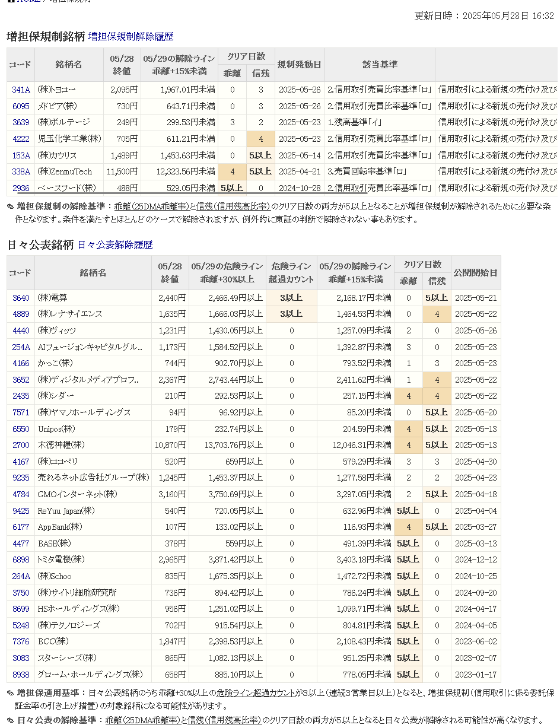Select stock name AppBank(株)
The image size is (560, 728).
(x=60, y=527)
